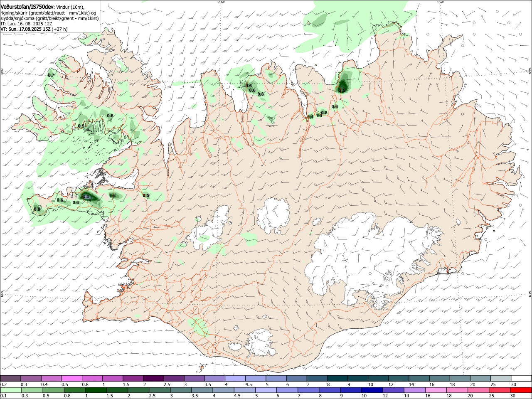532x399 pixels.
Task: Select lower legend palest green swatch after 0.1
Action: (10, 390)
